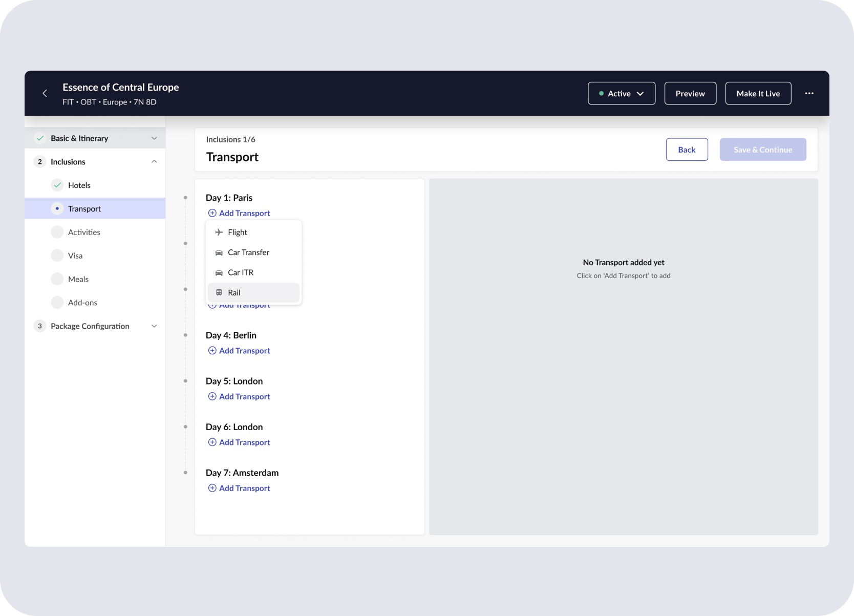Click the Car Transfer car icon
854x616 pixels.
[x=219, y=252]
